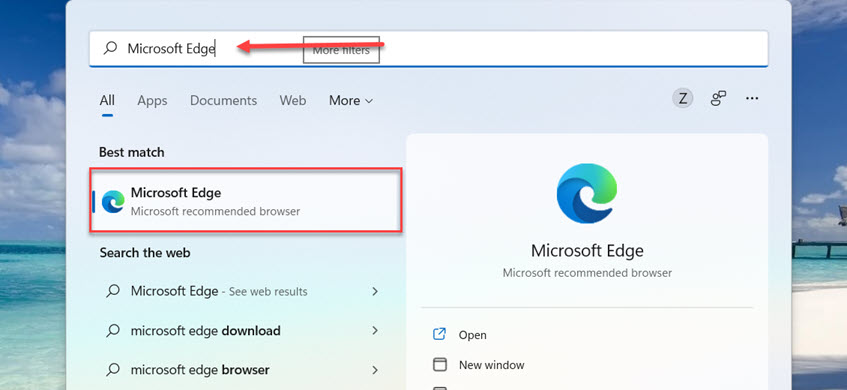Image resolution: width=847 pixels, height=390 pixels.
Task: Expand chevron for 'microsoft edge download'
Action: 374,331
